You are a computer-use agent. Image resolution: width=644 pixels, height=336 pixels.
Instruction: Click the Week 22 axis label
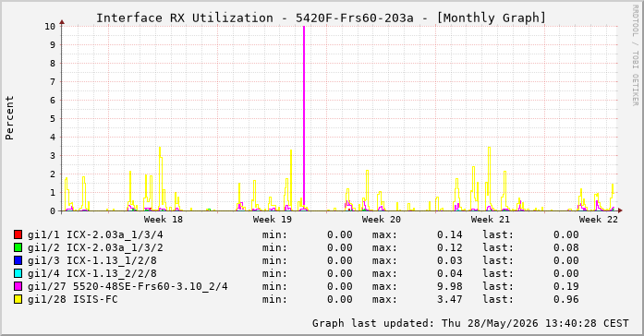599,220
